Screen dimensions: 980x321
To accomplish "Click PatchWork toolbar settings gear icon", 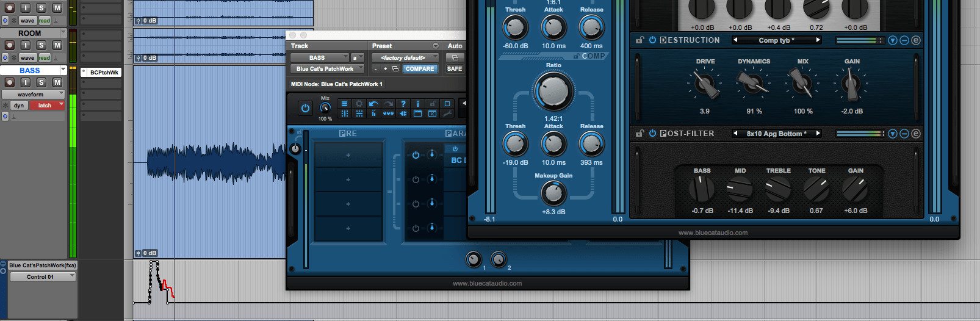I will coord(359,104).
